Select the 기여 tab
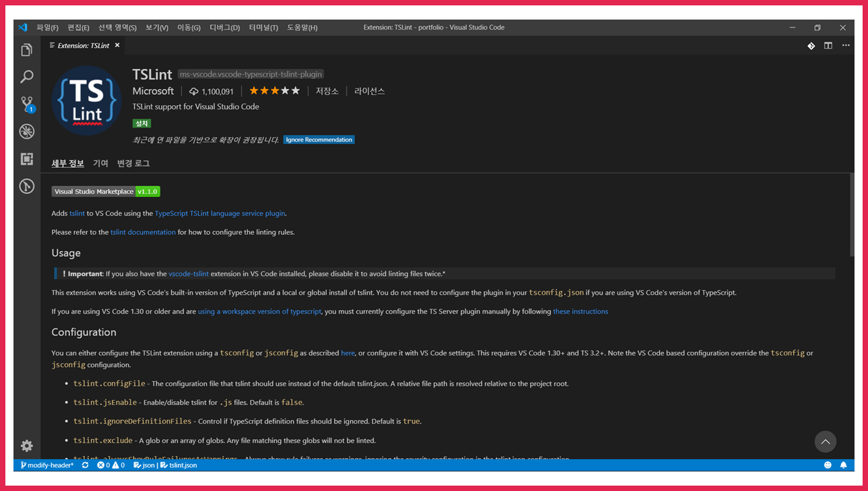Image resolution: width=868 pixels, height=491 pixels. point(100,164)
